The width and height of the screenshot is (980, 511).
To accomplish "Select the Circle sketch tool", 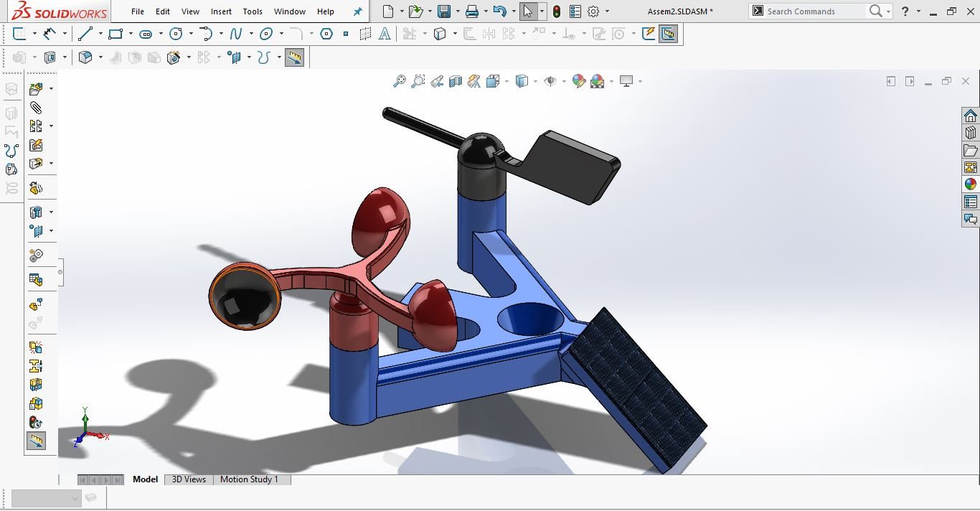I will click(176, 34).
